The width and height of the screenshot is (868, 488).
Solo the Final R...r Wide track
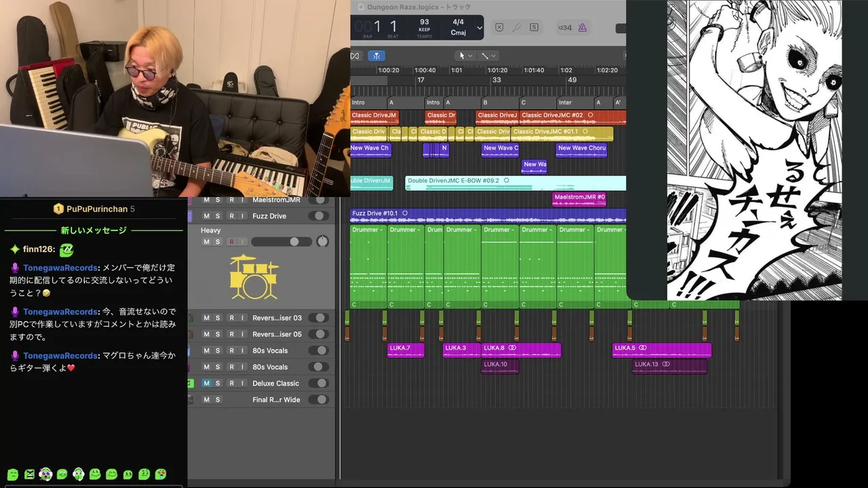coord(218,400)
